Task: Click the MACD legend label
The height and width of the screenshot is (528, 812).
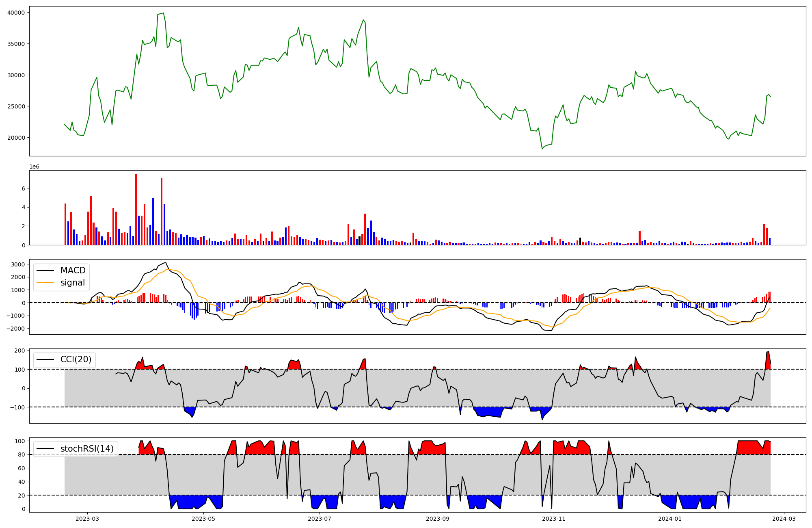Action: (x=73, y=270)
